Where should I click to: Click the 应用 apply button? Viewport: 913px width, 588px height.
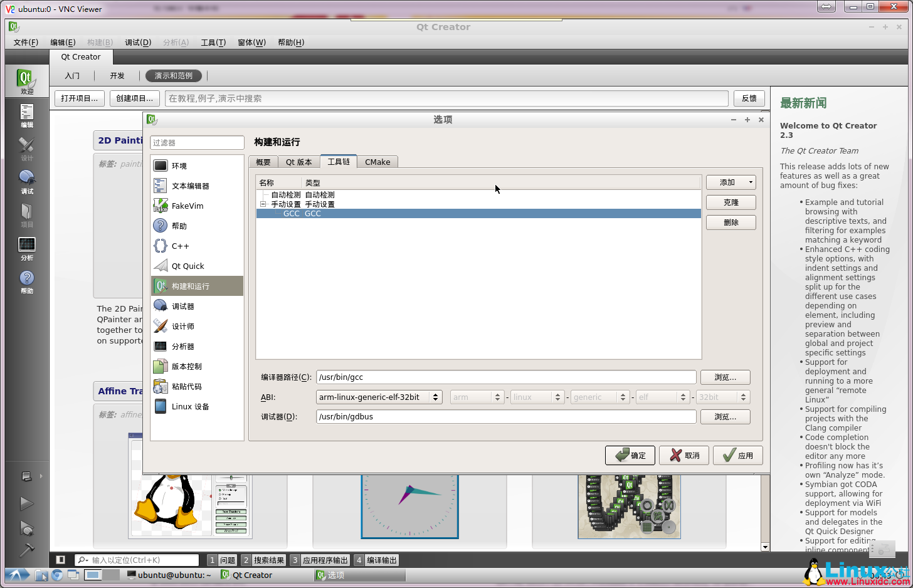coord(737,456)
